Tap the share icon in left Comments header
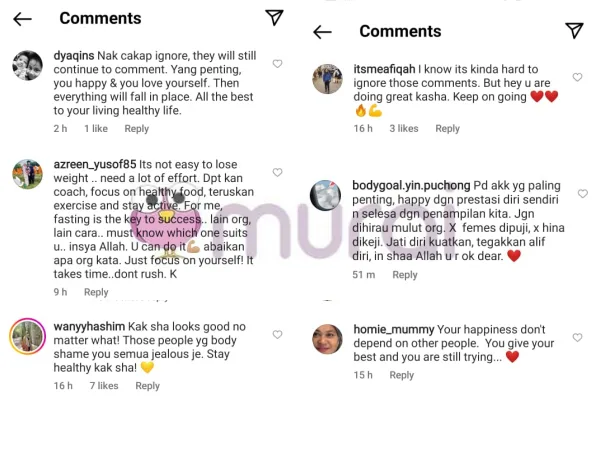The image size is (600, 450). click(x=274, y=18)
